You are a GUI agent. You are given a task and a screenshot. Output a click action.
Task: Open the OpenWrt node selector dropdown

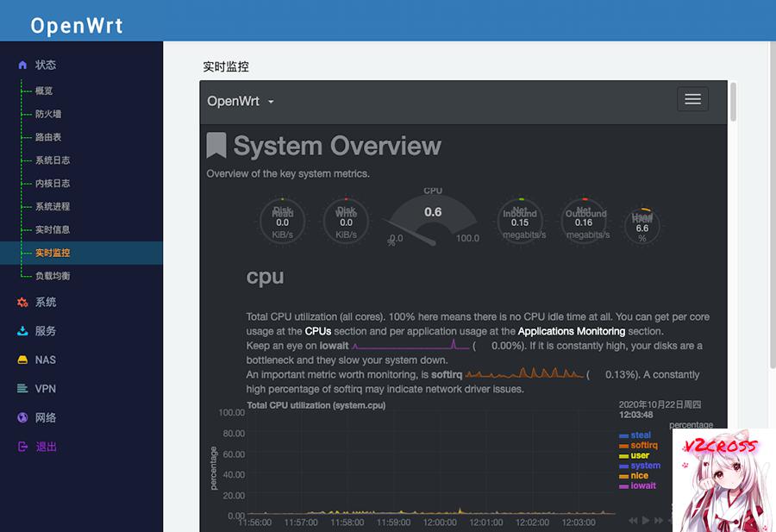click(x=239, y=101)
